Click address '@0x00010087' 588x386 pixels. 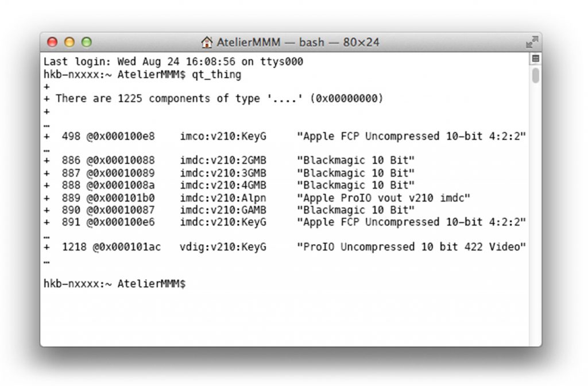coord(121,210)
